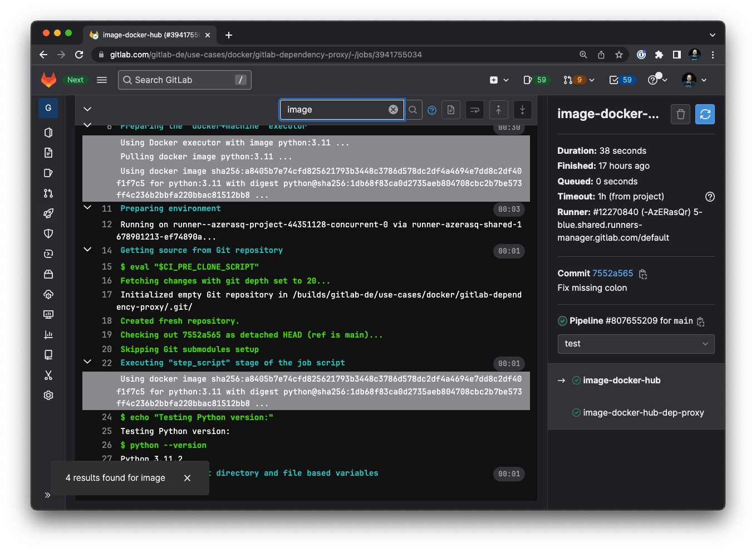
Task: Click the Search GitLab field
Action: pos(185,80)
